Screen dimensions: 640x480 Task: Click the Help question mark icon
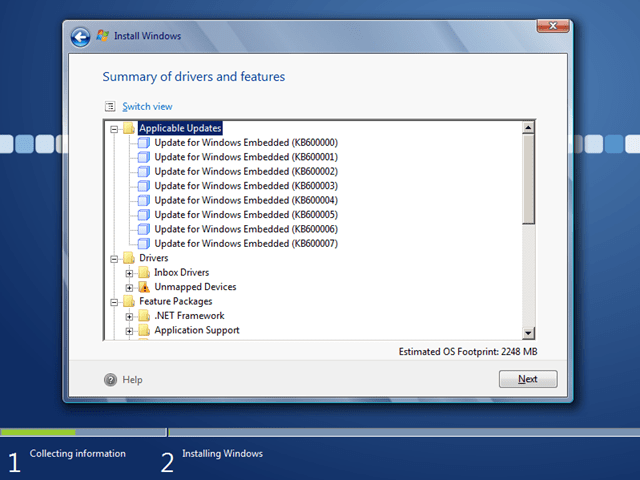click(x=110, y=380)
